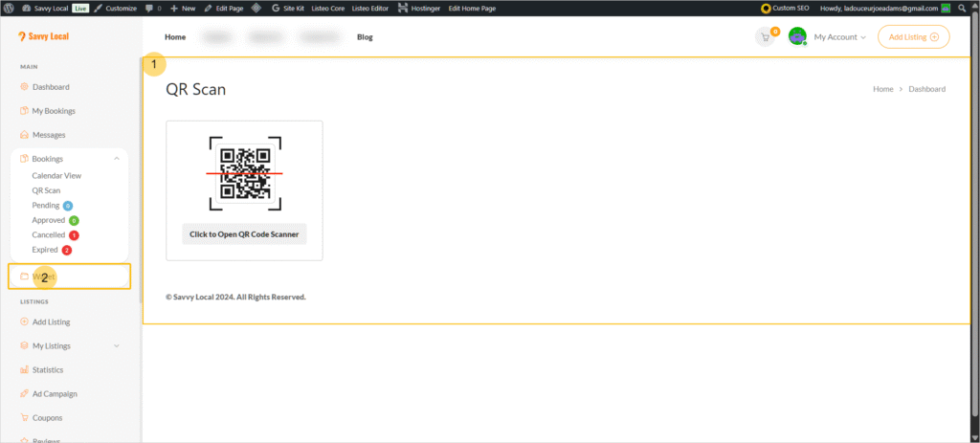Screen dimensions: 980x443
Task: Click the user avatar next to My Account
Action: click(x=797, y=37)
